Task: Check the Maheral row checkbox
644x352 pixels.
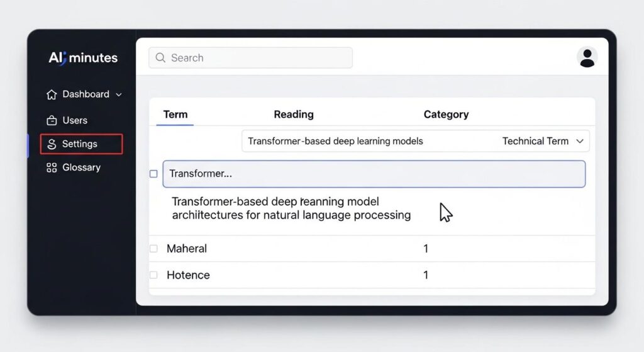Action: [x=153, y=249]
